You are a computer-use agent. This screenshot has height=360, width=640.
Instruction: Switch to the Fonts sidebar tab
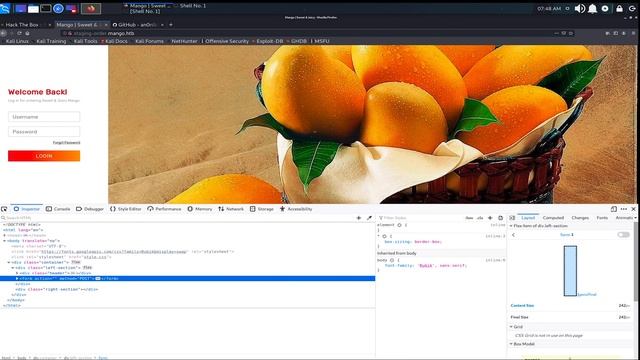pyautogui.click(x=602, y=218)
